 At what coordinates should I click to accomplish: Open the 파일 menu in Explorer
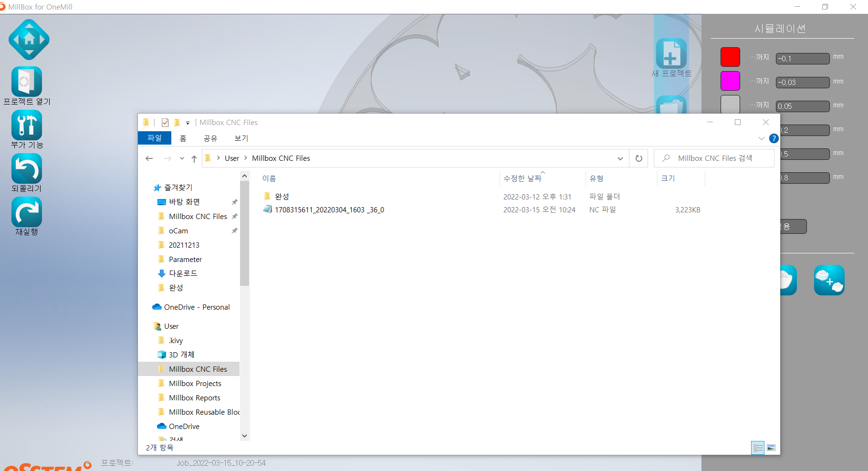point(154,138)
